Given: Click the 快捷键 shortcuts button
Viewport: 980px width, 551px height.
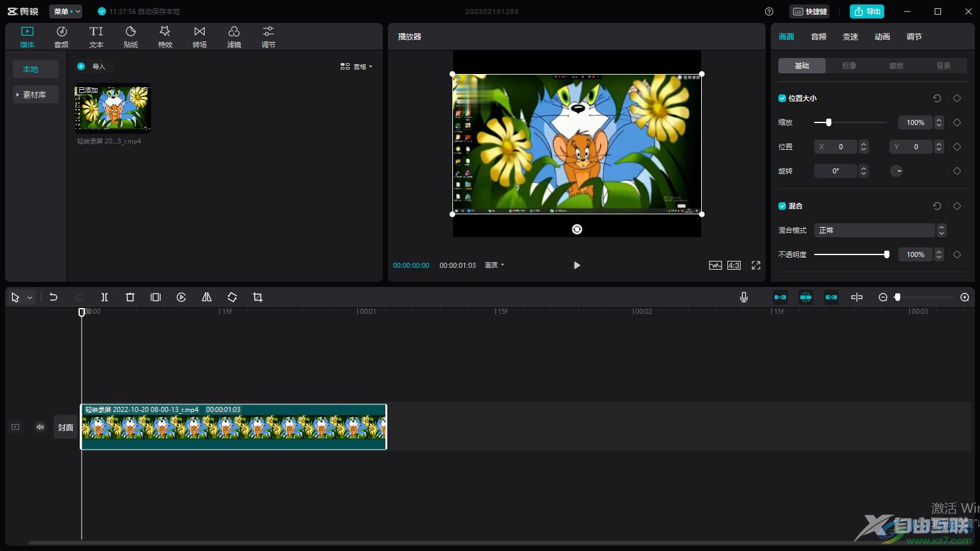Looking at the screenshot, I should tap(810, 11).
